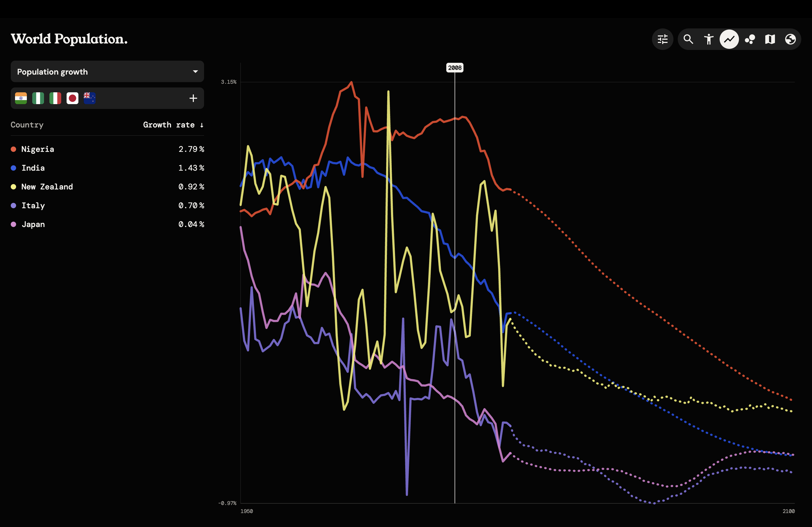Click the 2008 year marker on chart
812x527 pixels.
(455, 68)
